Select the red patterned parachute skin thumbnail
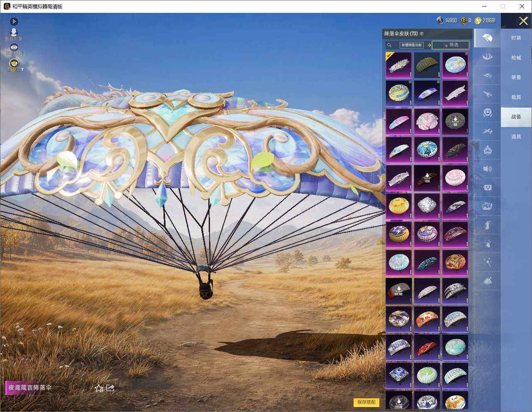Viewport: 532px width, 412px height. tap(427, 348)
